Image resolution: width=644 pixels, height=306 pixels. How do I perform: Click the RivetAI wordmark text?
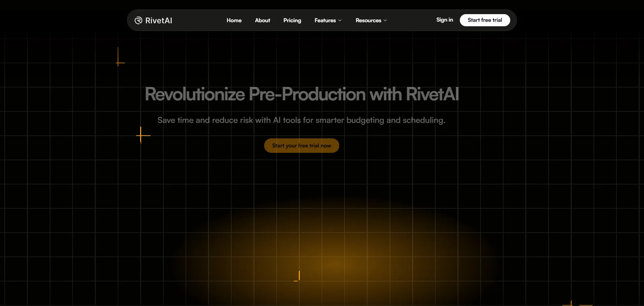click(x=159, y=21)
